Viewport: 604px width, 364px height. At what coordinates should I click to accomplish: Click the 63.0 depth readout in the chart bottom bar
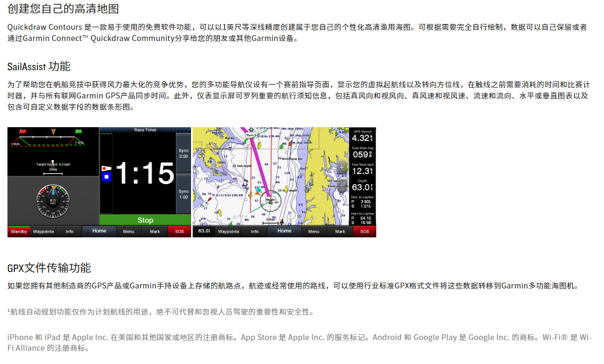click(204, 231)
